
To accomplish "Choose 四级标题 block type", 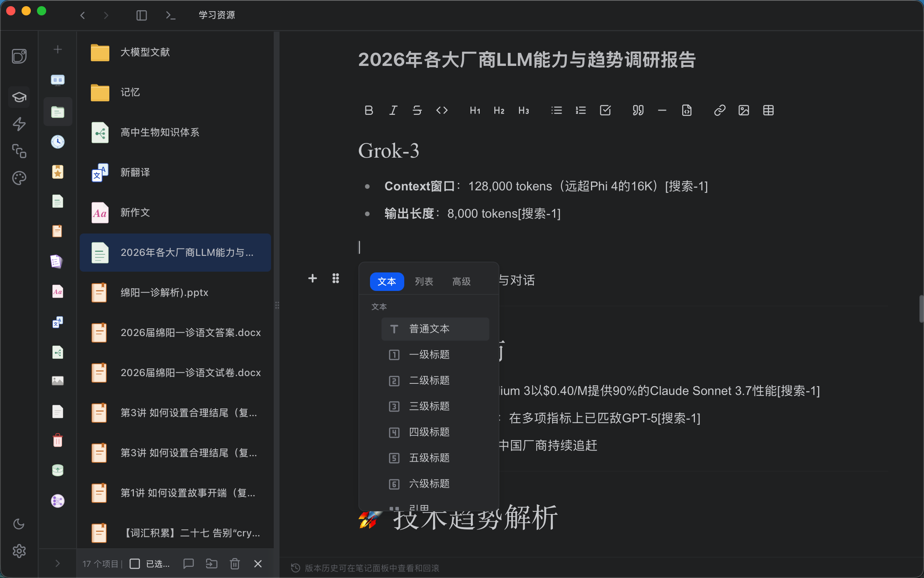I will 435,432.
